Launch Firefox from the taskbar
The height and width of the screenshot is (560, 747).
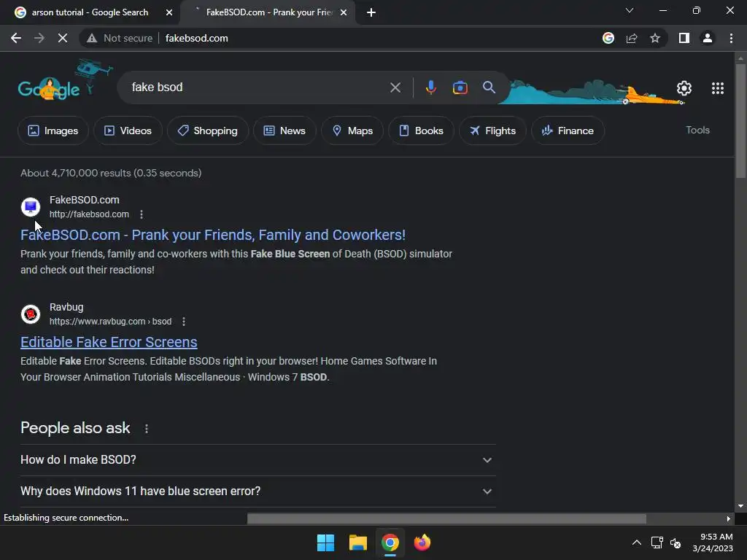(422, 542)
